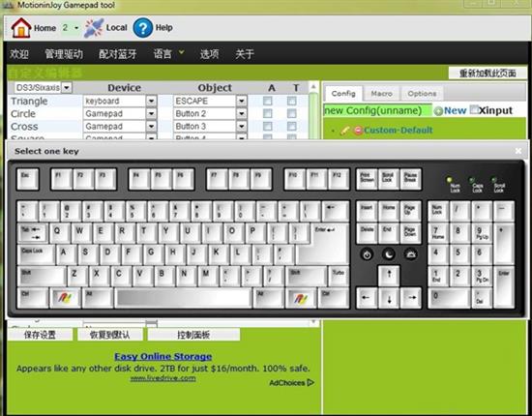The width and height of the screenshot is (532, 416).
Task: Check the T box for Circle
Action: pos(291,113)
